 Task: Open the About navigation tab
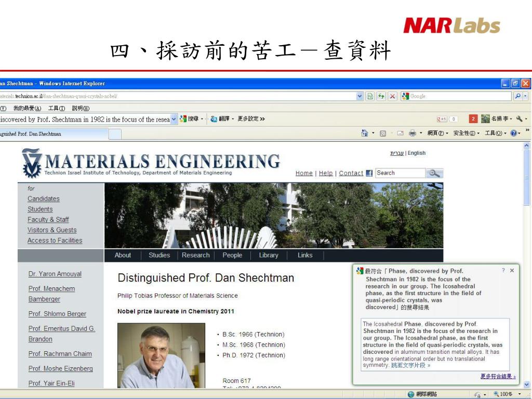[x=123, y=255]
